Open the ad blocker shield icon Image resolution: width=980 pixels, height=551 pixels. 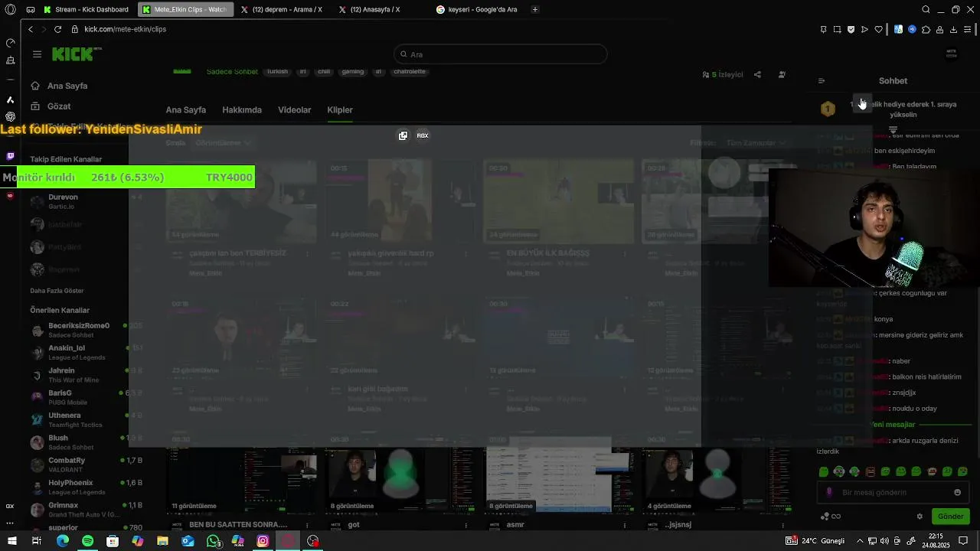[851, 29]
